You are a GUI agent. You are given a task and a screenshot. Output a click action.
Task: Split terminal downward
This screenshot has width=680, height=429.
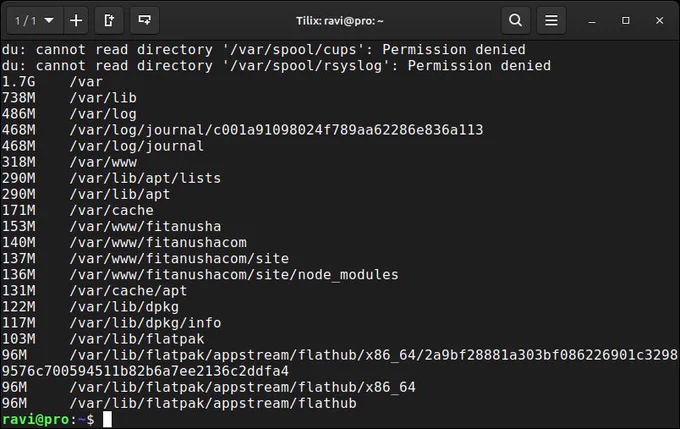click(x=144, y=20)
